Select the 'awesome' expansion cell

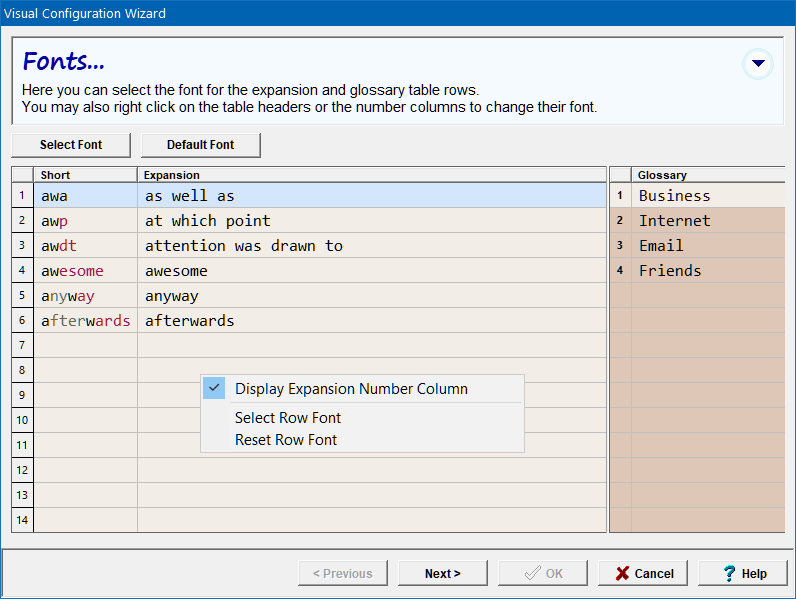pos(371,271)
